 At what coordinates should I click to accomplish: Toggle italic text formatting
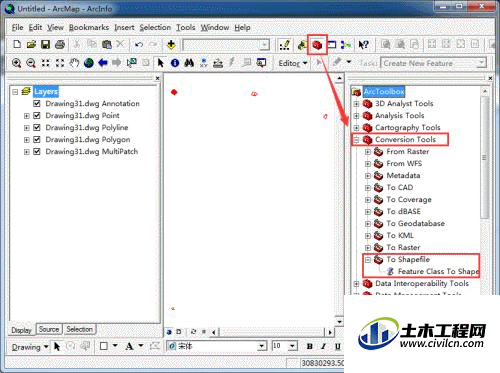click(x=323, y=346)
